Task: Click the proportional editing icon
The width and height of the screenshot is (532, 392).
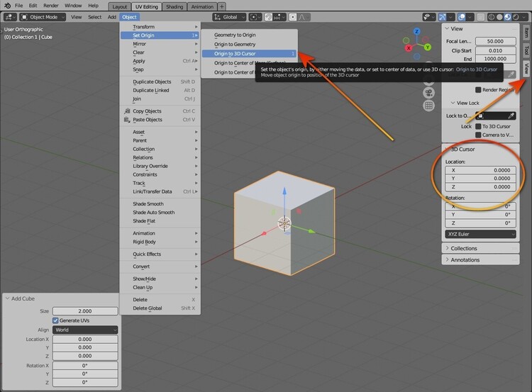Action: point(294,16)
